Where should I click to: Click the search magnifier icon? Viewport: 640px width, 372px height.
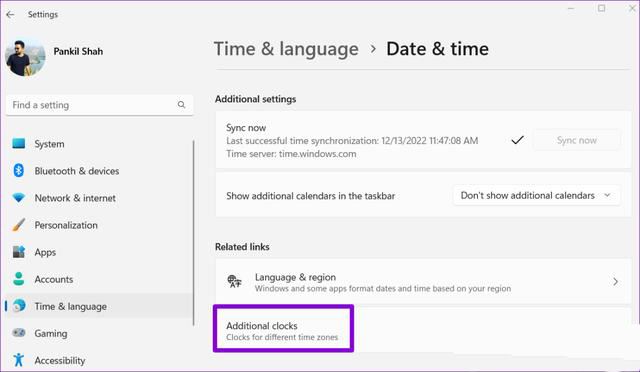[x=182, y=105]
